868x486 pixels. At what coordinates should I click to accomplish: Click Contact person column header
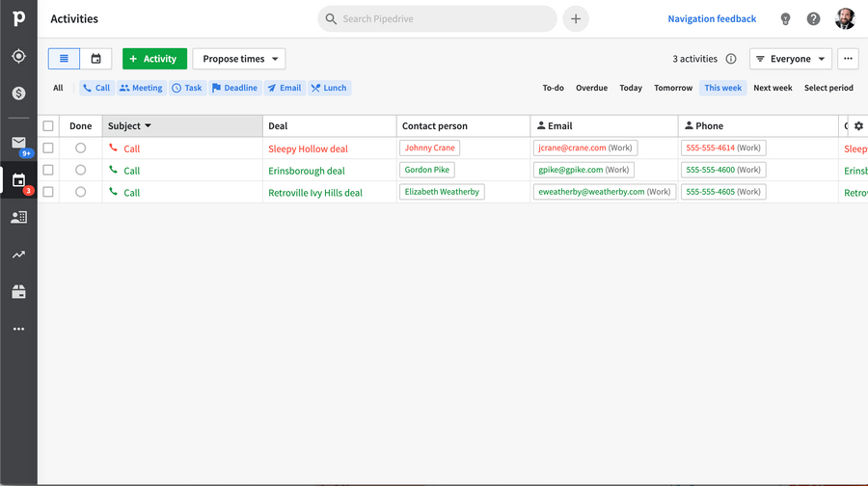463,125
